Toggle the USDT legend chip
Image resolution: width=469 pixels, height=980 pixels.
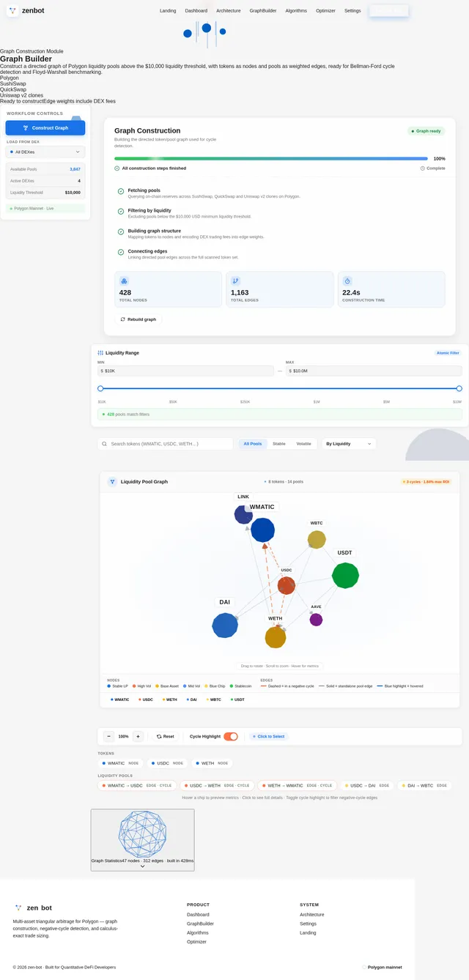click(x=237, y=699)
